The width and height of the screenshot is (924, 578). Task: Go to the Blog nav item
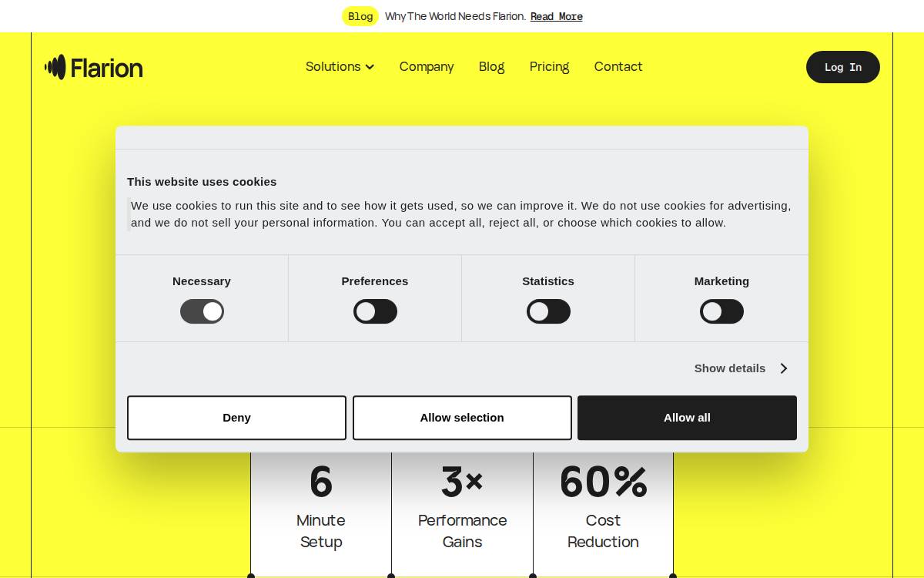491,67
